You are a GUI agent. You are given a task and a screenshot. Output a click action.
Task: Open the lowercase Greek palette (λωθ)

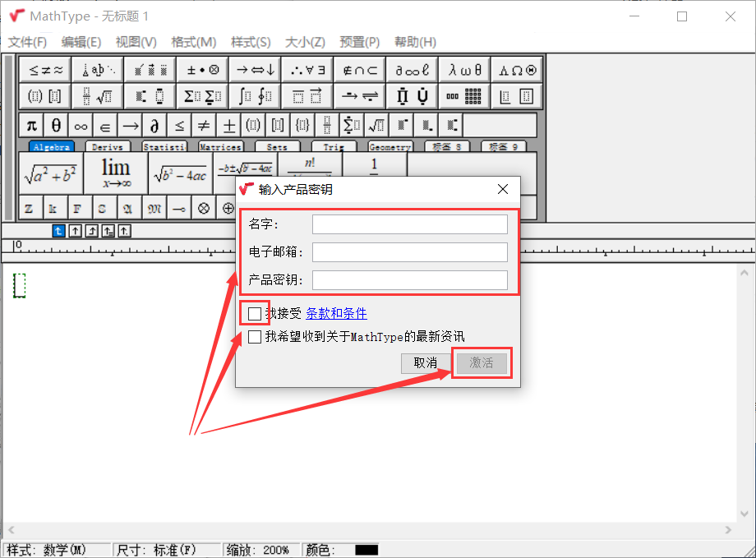point(465,71)
